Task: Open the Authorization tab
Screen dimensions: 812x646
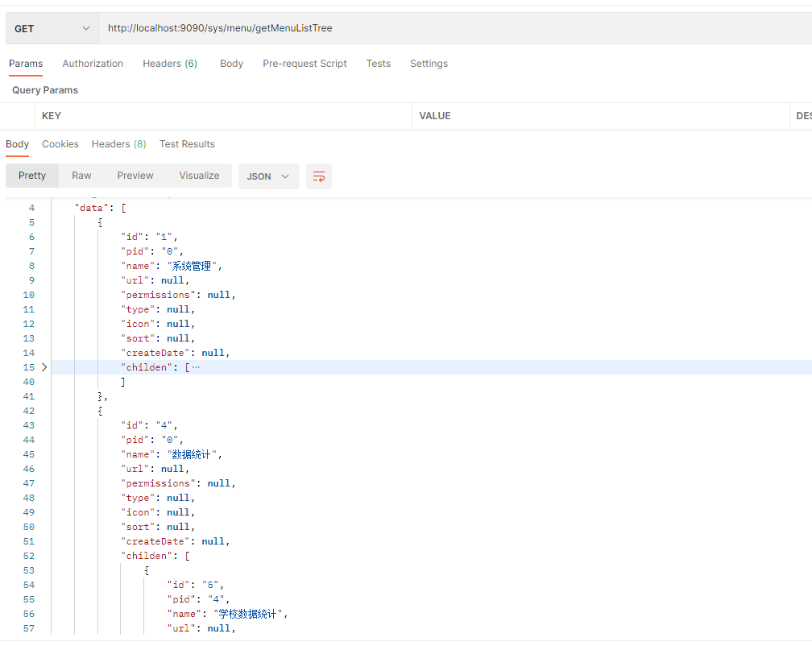Action: click(93, 64)
